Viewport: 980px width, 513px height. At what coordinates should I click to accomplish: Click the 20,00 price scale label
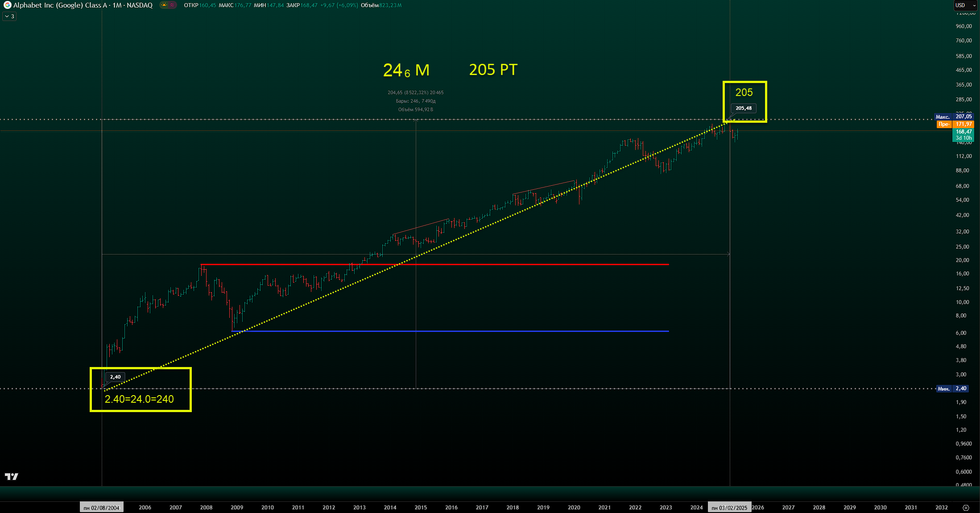point(963,260)
